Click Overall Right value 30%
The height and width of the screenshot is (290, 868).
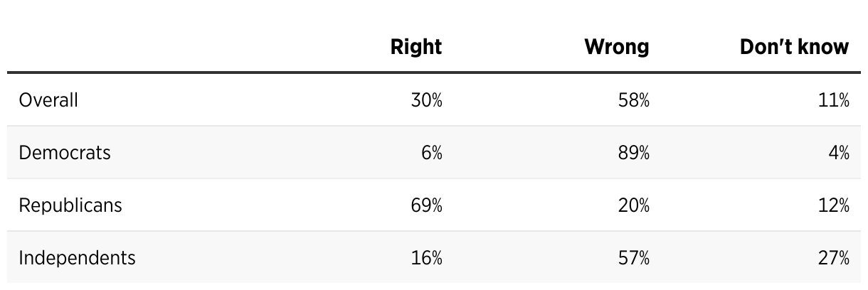[x=426, y=100]
